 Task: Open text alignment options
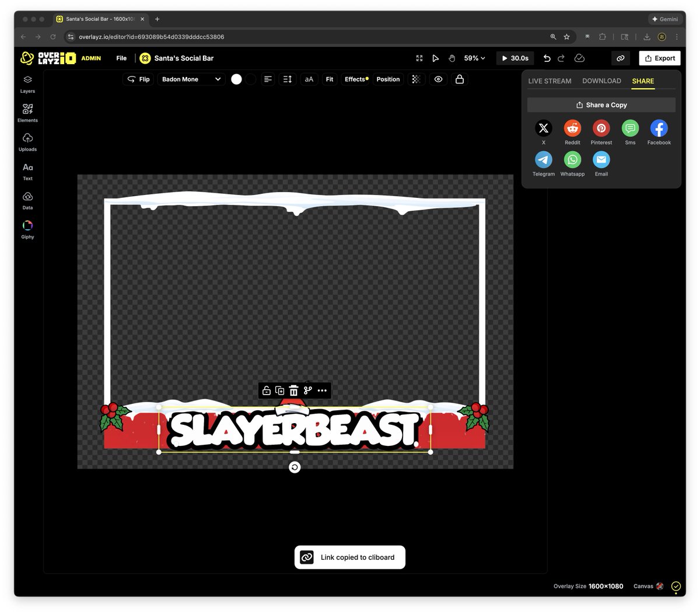coord(268,79)
